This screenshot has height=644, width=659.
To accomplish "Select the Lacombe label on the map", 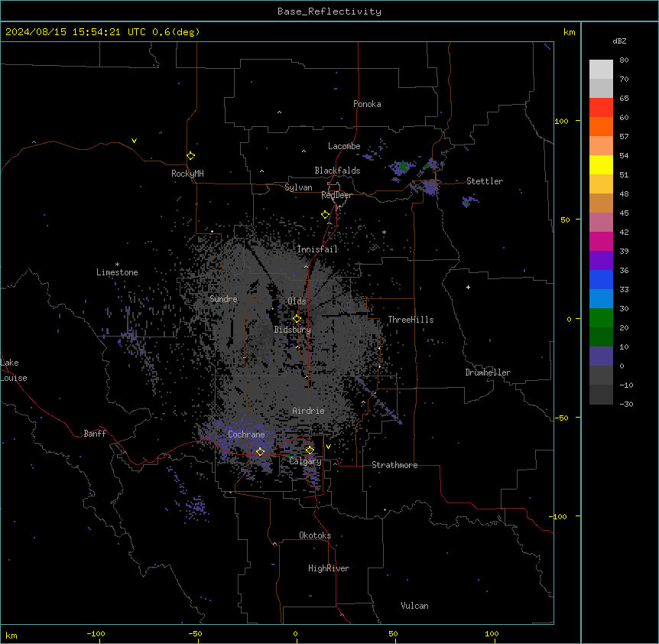I will tap(344, 146).
